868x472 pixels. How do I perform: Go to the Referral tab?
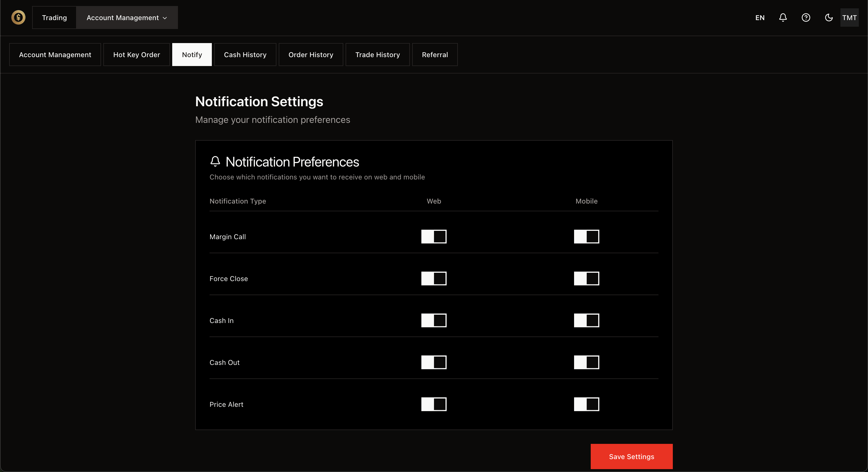pos(435,55)
